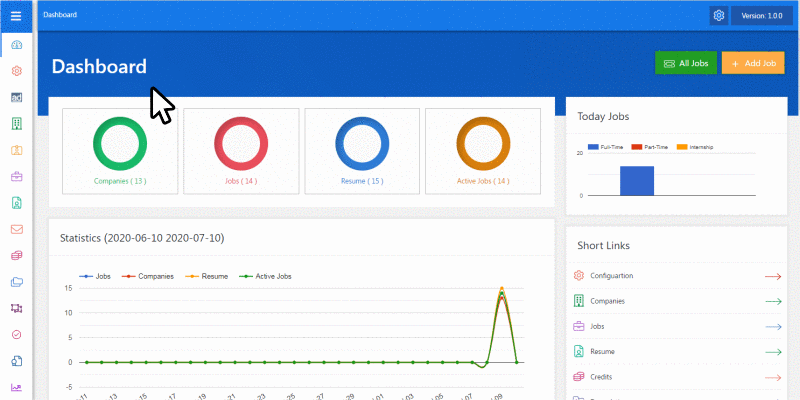The image size is (800, 400).
Task: Click the green Companies ring chart
Action: [x=120, y=144]
